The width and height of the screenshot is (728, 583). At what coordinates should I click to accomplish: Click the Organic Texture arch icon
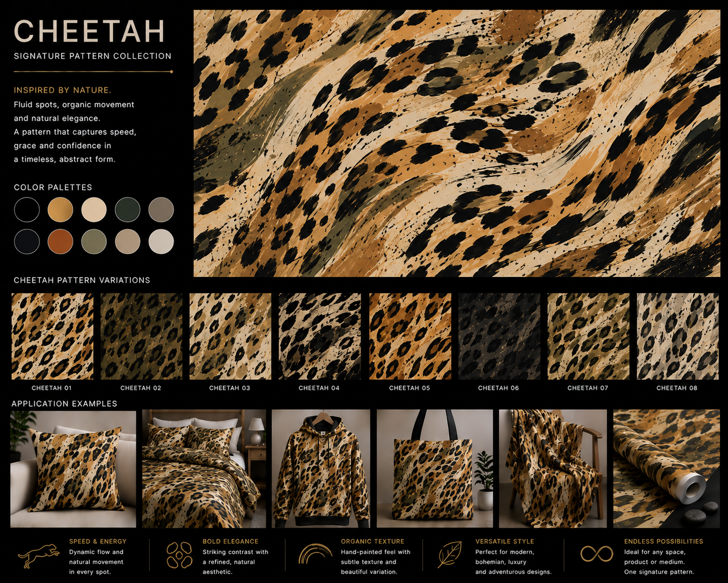point(315,554)
